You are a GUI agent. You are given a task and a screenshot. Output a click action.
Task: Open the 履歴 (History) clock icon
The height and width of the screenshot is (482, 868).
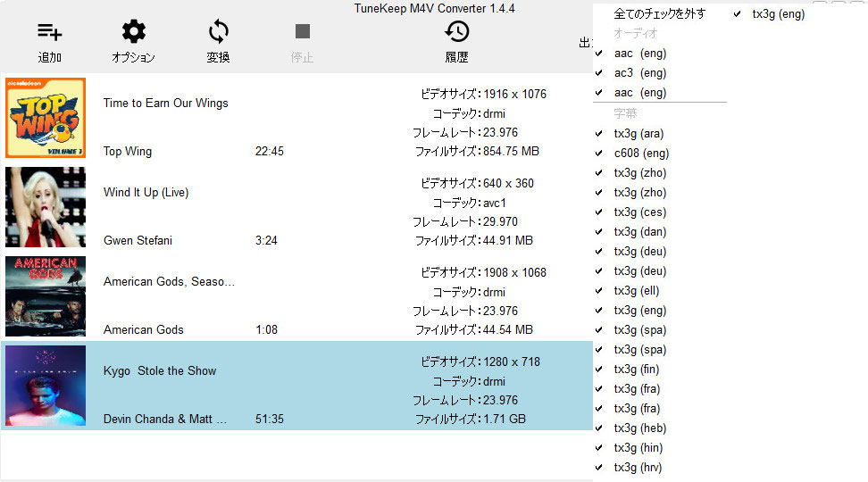point(456,31)
